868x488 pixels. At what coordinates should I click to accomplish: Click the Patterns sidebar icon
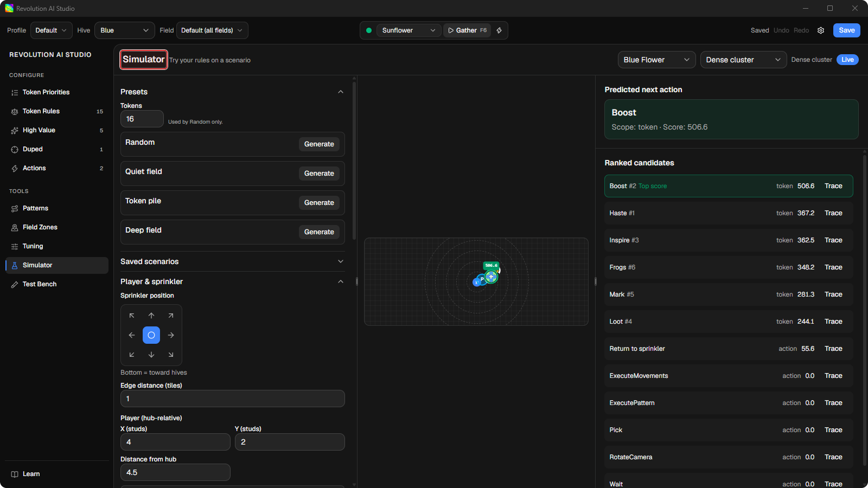coord(15,209)
